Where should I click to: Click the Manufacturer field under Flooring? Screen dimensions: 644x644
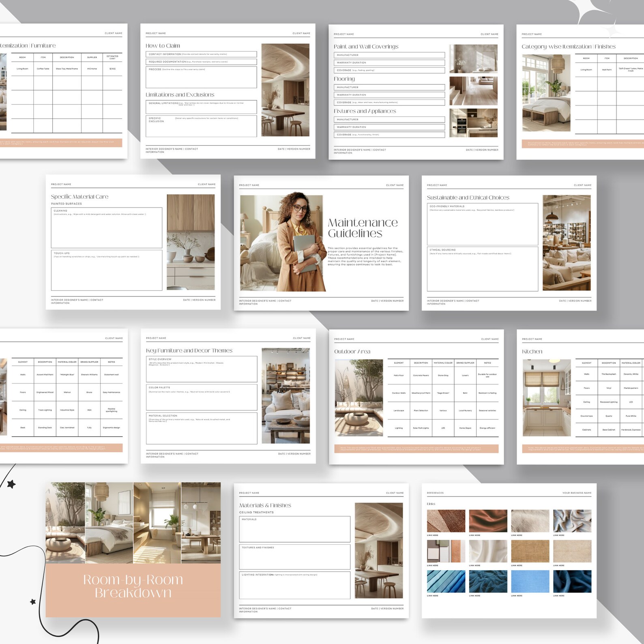[389, 87]
